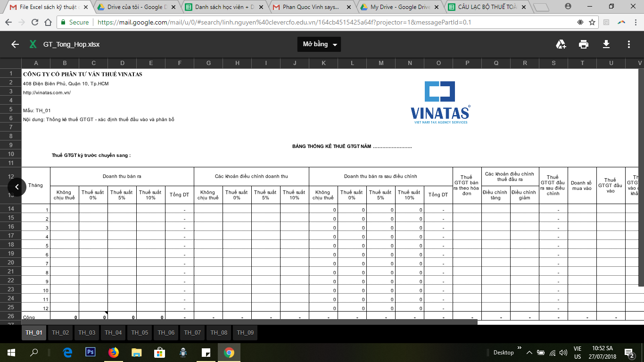Go back using the preview's back arrow
The height and width of the screenshot is (362, 644).
tap(15, 44)
